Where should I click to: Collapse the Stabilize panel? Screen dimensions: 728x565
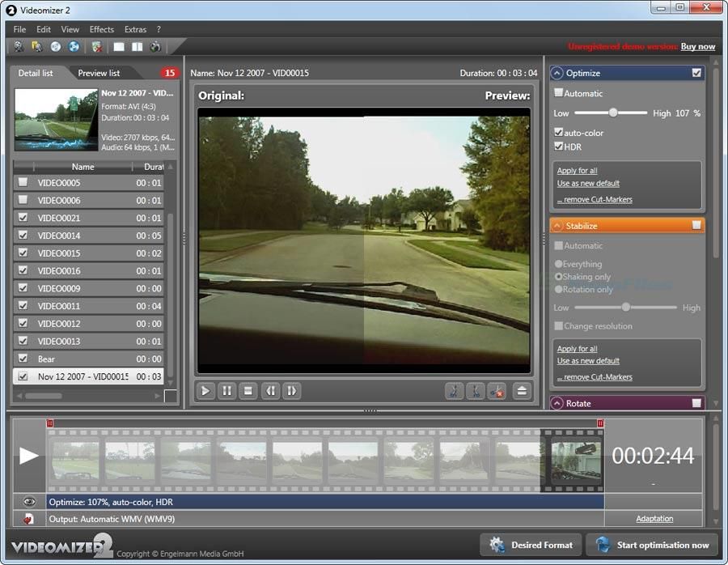(x=557, y=226)
